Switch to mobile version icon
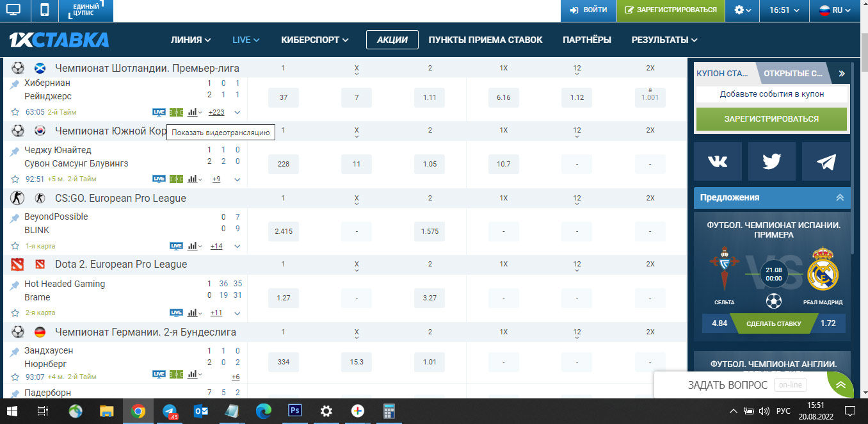This screenshot has height=424, width=868. click(45, 10)
